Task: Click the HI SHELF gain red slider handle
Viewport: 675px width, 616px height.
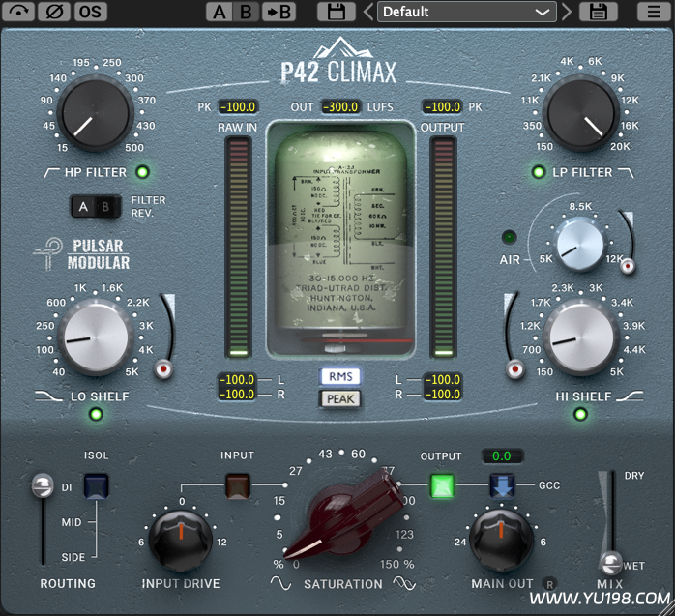Action: (x=514, y=368)
